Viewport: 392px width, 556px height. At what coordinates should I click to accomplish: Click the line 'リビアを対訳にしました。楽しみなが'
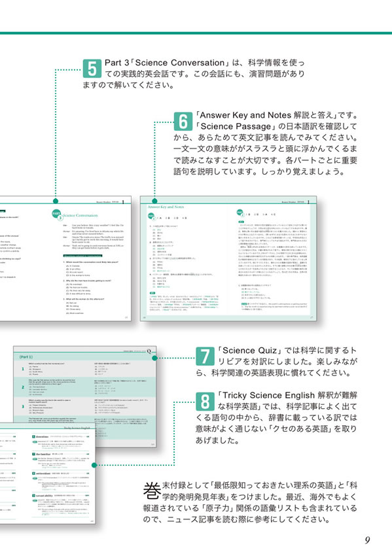(x=287, y=361)
